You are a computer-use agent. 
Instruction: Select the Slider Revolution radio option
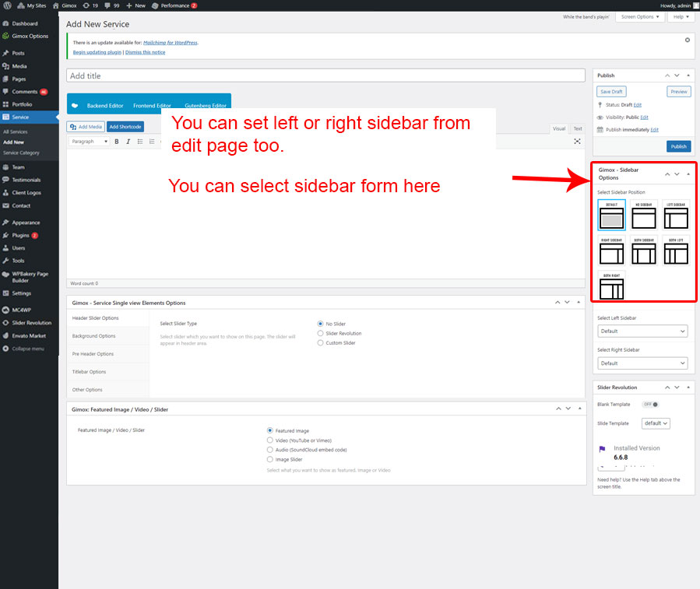320,333
